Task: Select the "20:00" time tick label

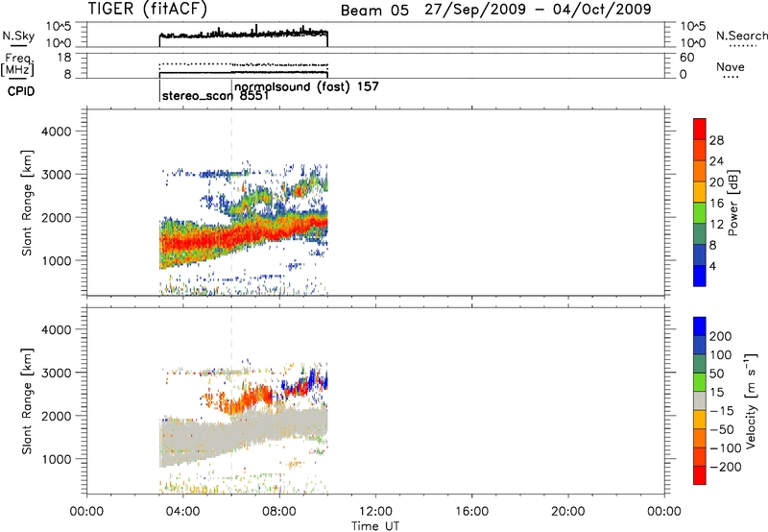Action: click(568, 512)
